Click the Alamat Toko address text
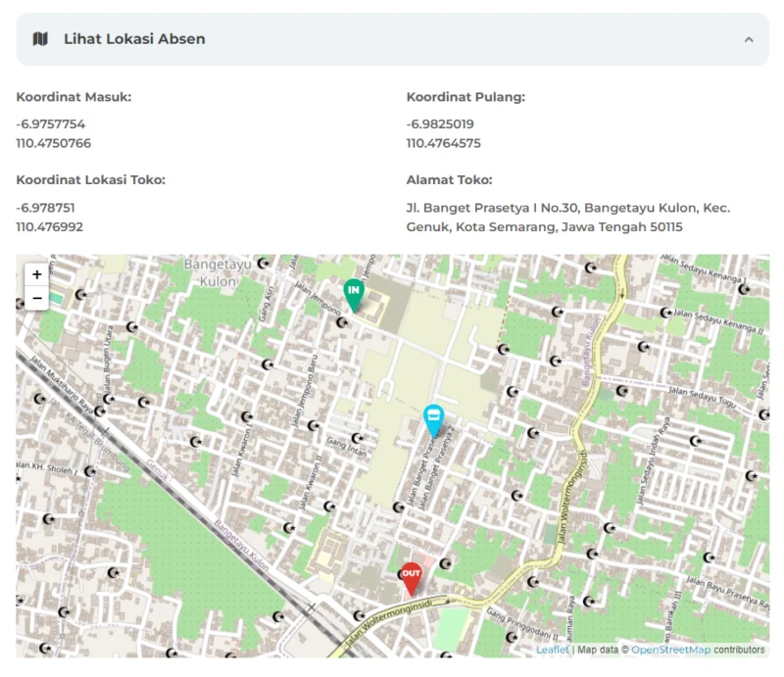 [567, 218]
